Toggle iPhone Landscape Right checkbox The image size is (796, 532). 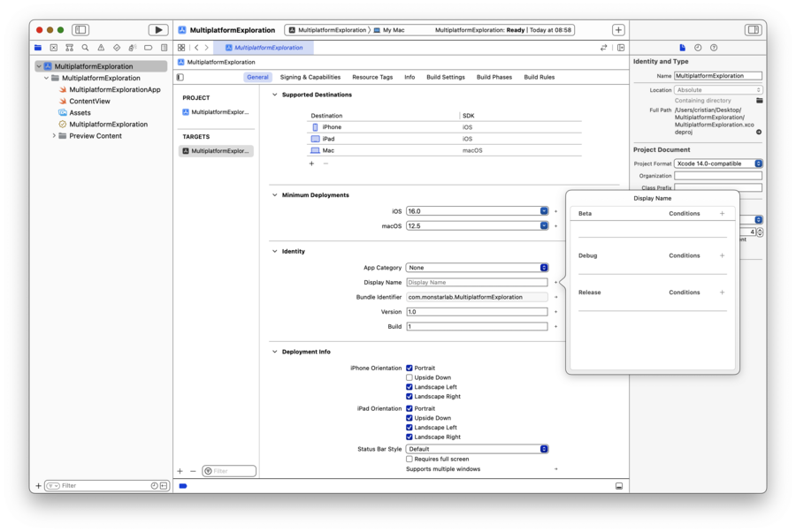click(409, 397)
